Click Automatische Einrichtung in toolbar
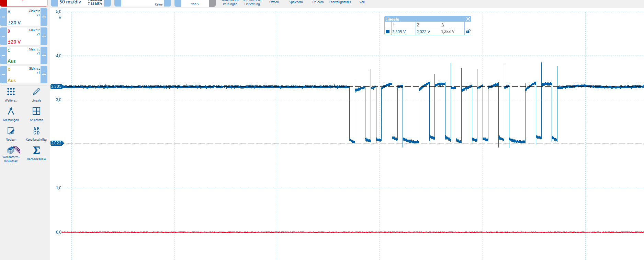644x260 pixels. [252, 3]
